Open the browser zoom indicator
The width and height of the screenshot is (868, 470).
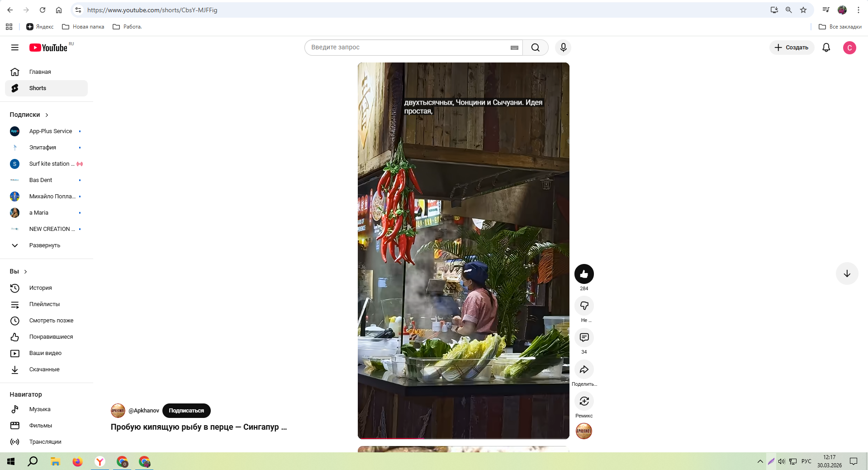point(788,10)
